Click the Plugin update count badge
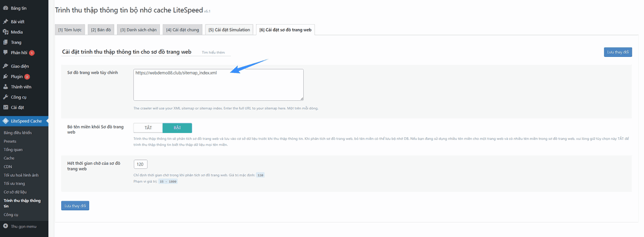This screenshot has height=237, width=644. (x=27, y=77)
